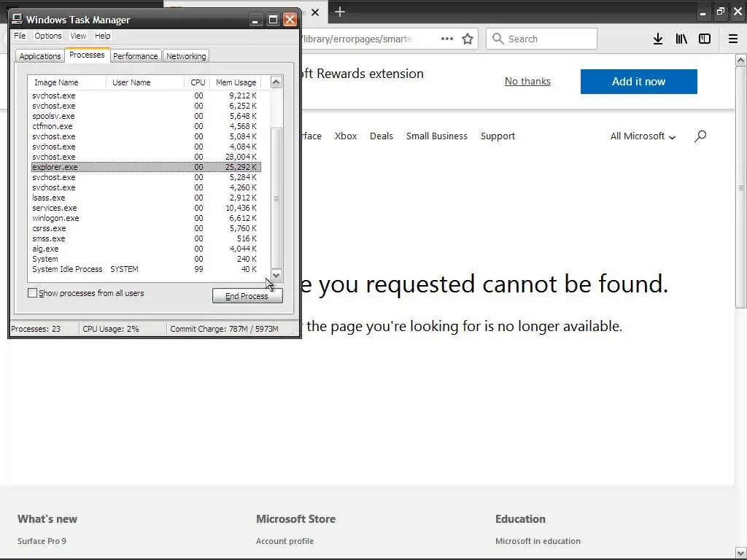
Task: Click the browser page scroll down arrow
Action: 741,553
